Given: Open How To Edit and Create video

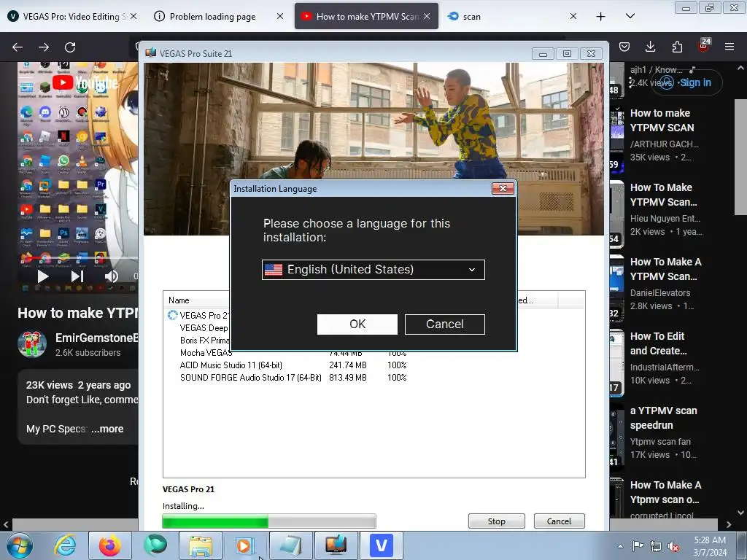Looking at the screenshot, I should (x=659, y=343).
